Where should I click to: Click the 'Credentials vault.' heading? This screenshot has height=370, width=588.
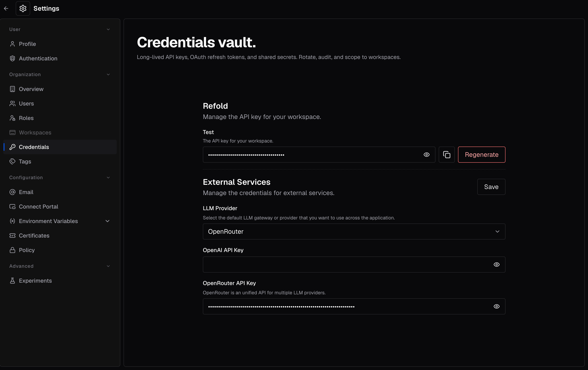[x=196, y=42]
